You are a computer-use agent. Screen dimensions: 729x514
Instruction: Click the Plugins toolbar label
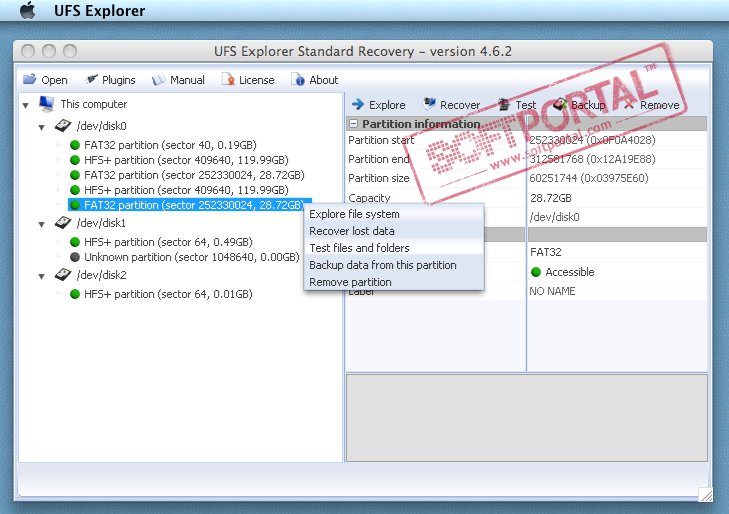click(119, 80)
